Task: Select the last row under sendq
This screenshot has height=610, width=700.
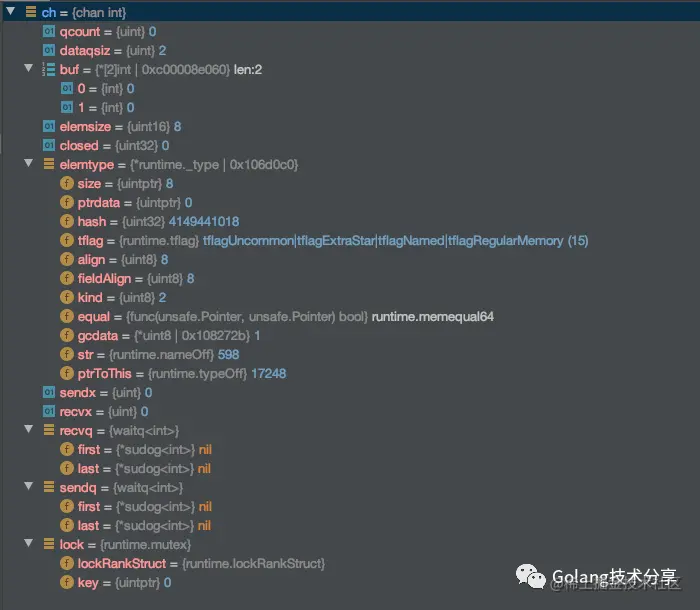Action: [x=350, y=525]
